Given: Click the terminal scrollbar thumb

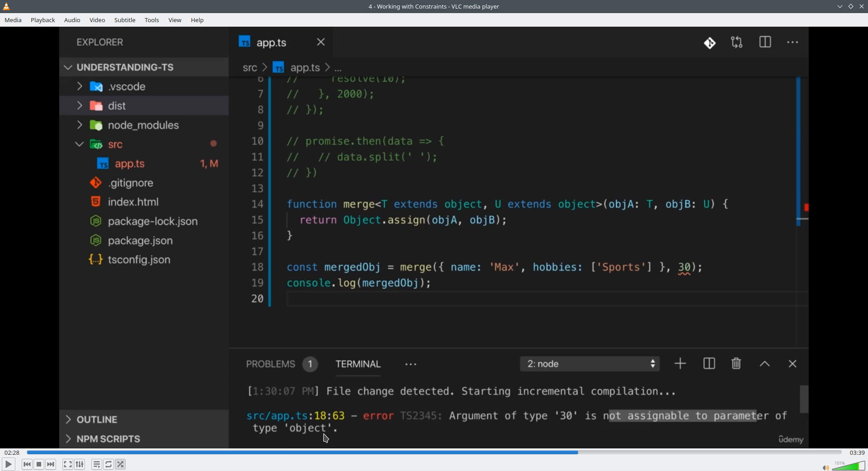Looking at the screenshot, I should pos(804,399).
